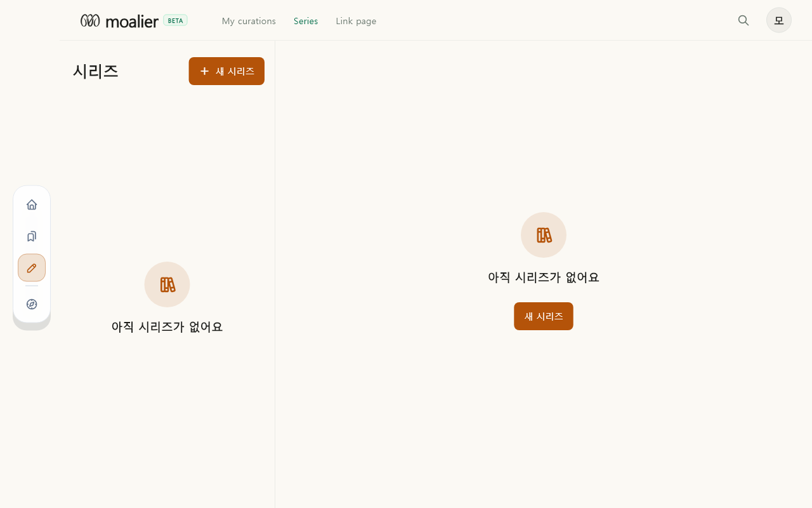Click the centered '새 시리즈' button
Viewport: 812px width, 508px height.
[x=544, y=316]
